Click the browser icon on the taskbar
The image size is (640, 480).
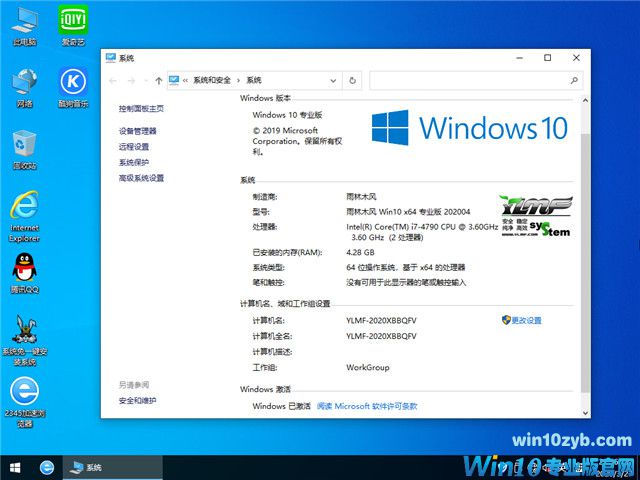(x=47, y=467)
